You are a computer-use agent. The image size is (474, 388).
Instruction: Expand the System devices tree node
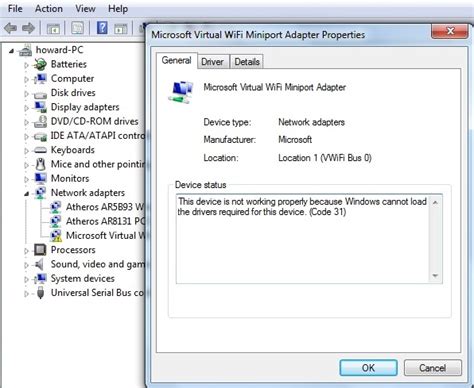click(26, 279)
